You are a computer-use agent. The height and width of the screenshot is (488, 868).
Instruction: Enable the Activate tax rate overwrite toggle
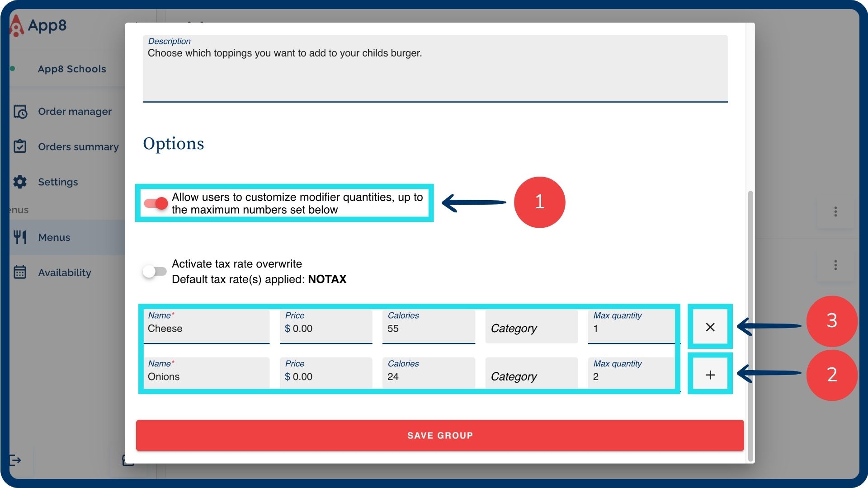point(154,271)
